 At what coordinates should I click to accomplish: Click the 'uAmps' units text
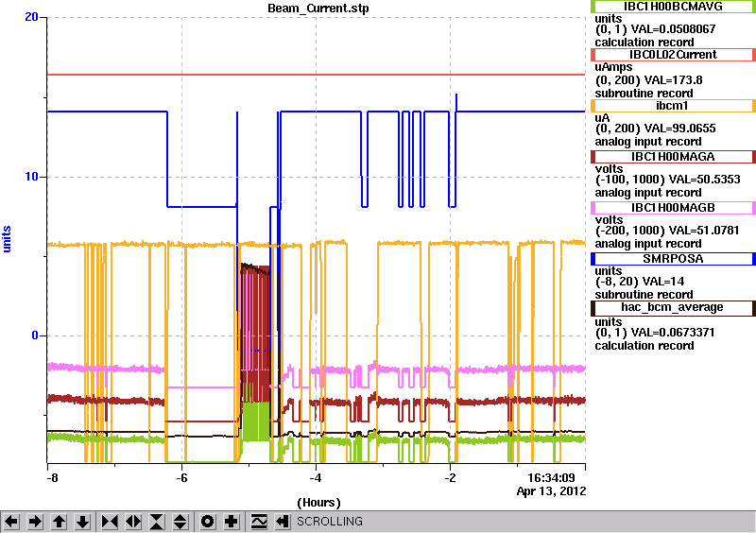coord(613,67)
